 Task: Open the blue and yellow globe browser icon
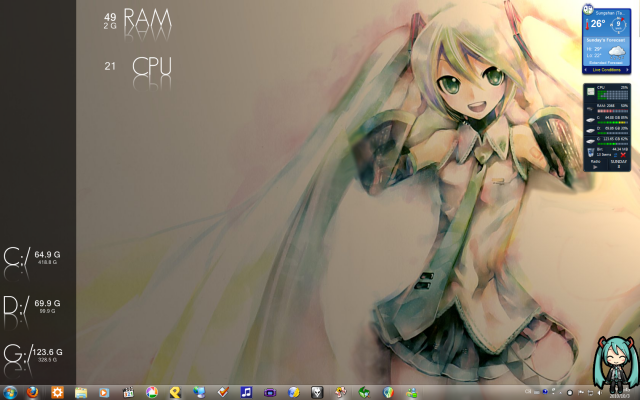pyautogui.click(x=293, y=393)
